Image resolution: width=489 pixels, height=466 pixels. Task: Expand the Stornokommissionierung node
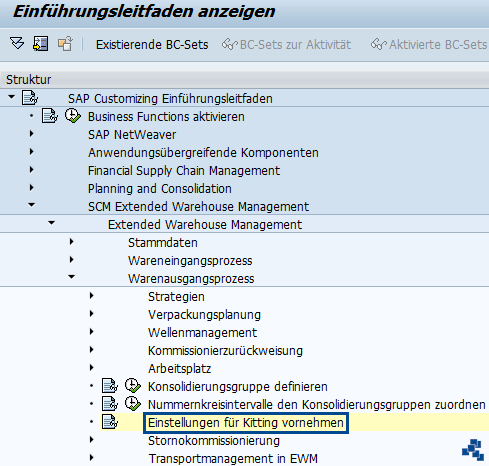coord(91,440)
